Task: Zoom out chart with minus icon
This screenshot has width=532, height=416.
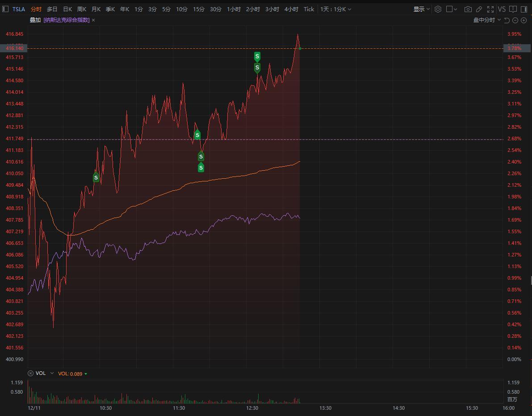Action: [x=515, y=21]
